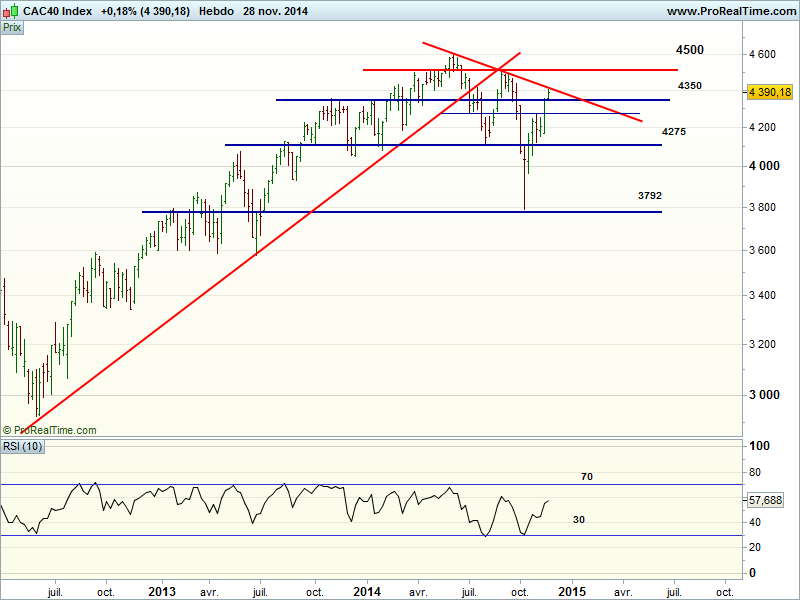
Task: Click the RSI 70 overbought label
Action: (587, 477)
